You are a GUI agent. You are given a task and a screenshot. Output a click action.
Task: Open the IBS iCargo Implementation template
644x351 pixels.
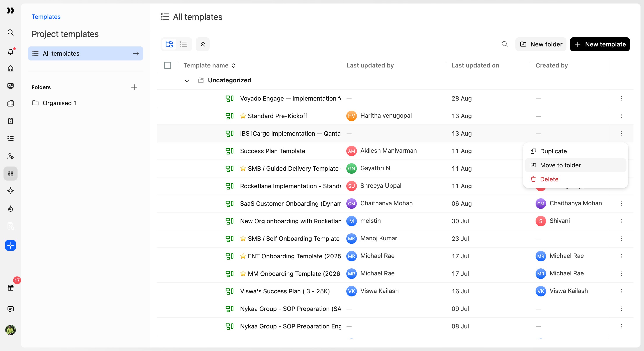coord(290,133)
